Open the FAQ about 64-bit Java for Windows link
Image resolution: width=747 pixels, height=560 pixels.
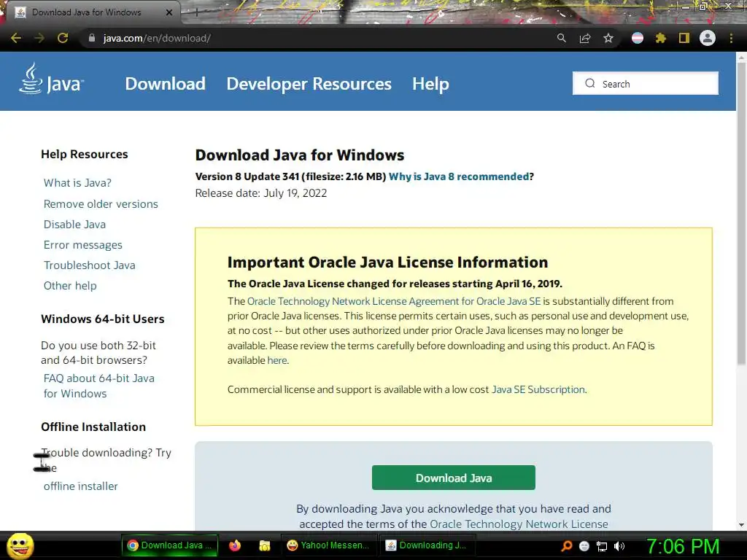(x=98, y=386)
